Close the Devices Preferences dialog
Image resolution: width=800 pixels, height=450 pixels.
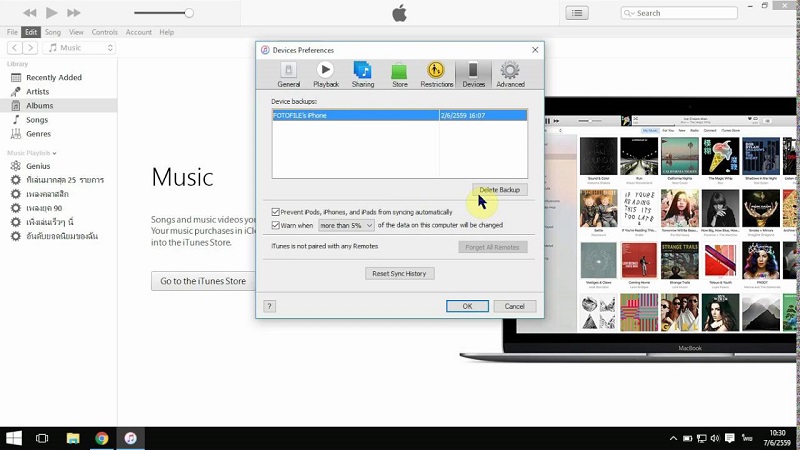click(x=535, y=50)
